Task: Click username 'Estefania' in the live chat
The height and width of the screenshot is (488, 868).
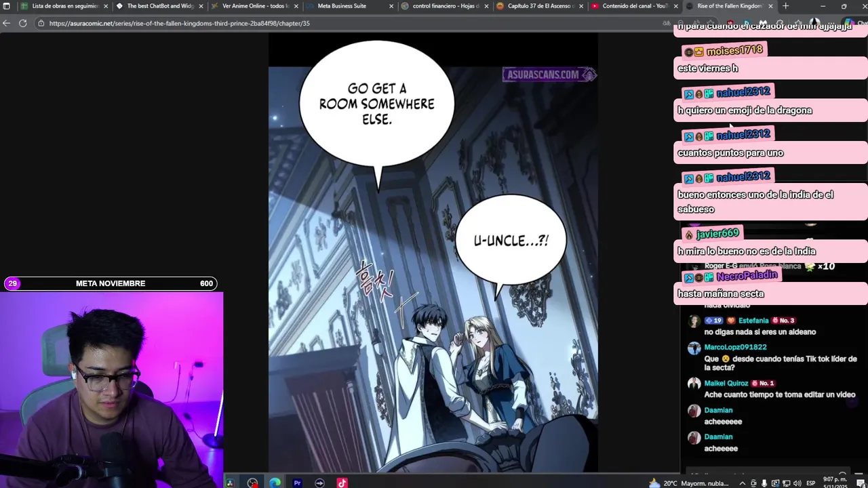Action: (753, 321)
